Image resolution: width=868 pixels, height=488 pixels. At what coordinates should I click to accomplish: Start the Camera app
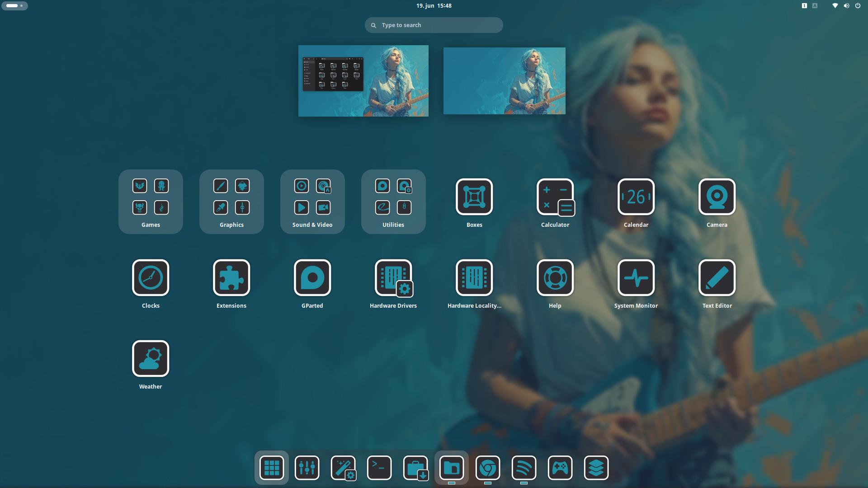click(717, 197)
